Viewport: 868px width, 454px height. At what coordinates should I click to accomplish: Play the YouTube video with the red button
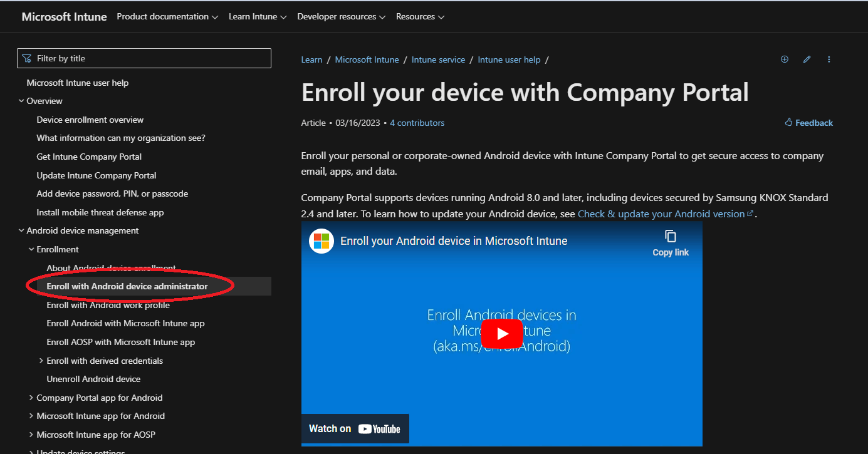point(502,334)
